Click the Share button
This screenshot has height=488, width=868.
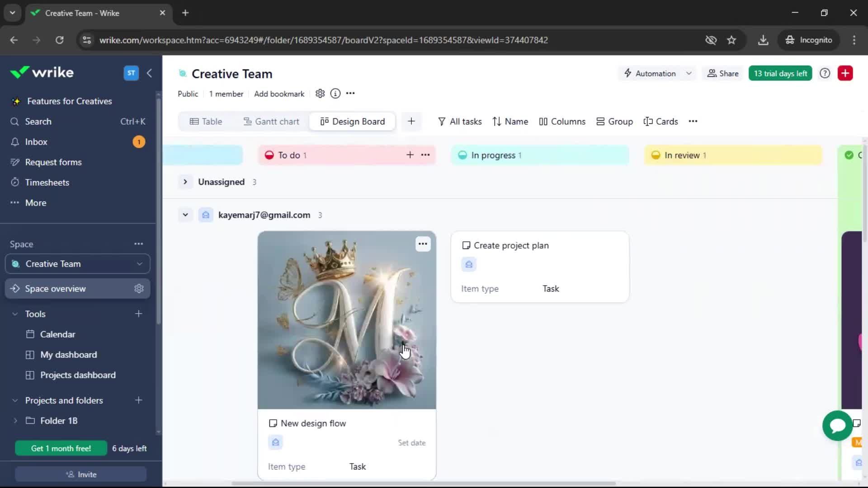tap(722, 74)
